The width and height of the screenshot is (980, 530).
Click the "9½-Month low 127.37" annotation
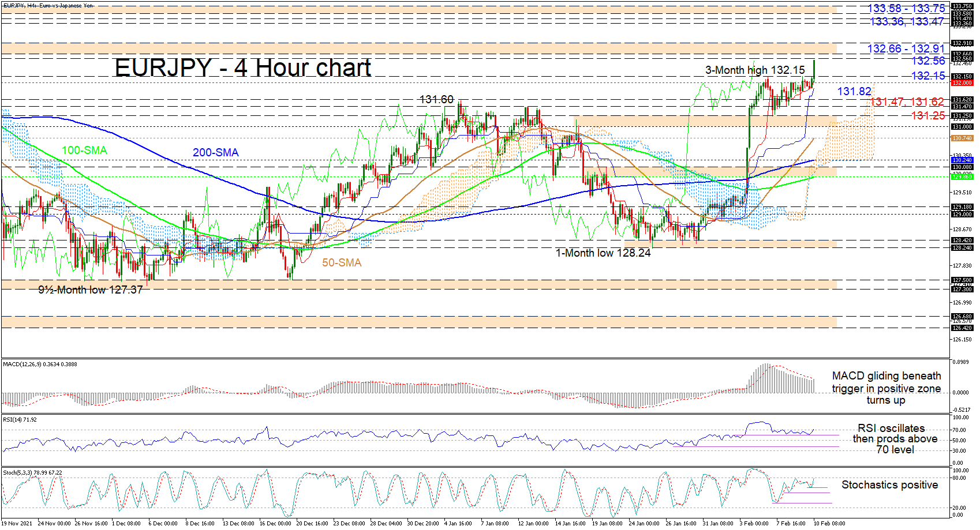pyautogui.click(x=91, y=290)
